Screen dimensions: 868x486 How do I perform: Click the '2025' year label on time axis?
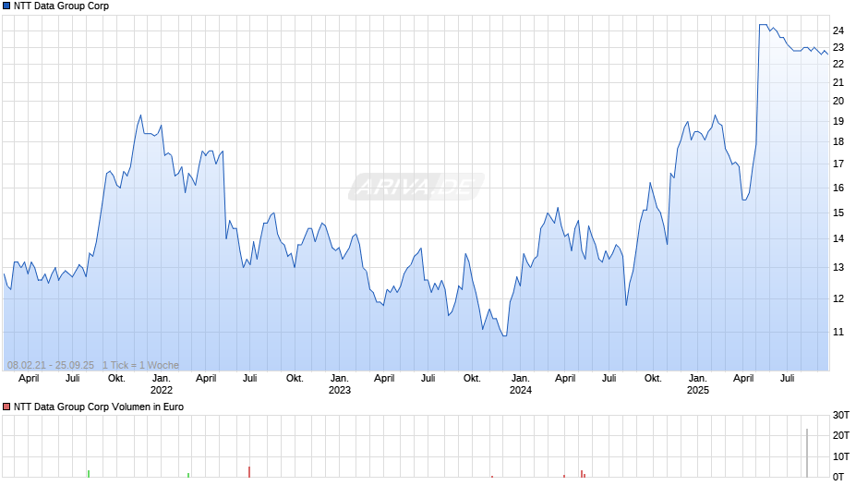point(698,390)
